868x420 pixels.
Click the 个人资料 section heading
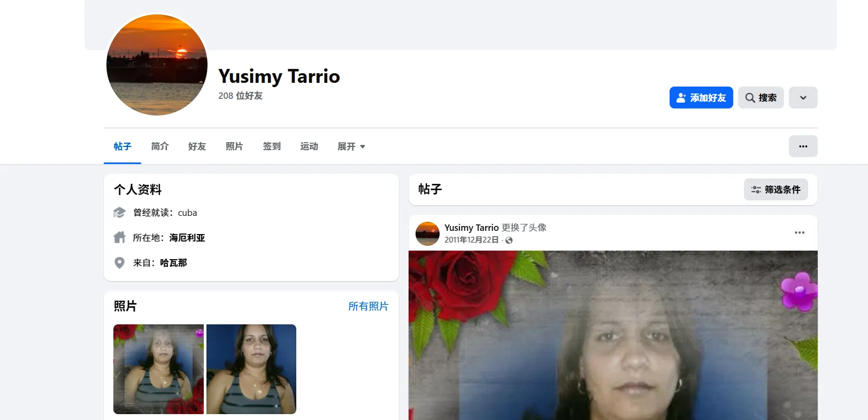tap(138, 190)
